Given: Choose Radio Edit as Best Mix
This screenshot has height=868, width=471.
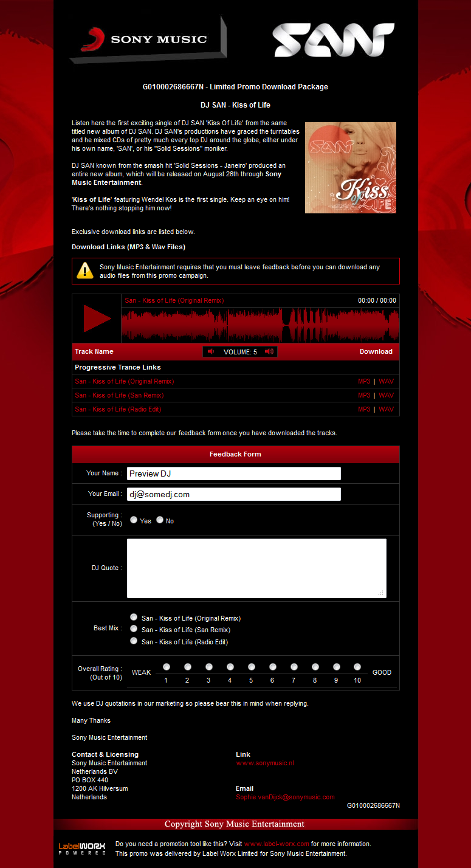Looking at the screenshot, I should click(134, 641).
